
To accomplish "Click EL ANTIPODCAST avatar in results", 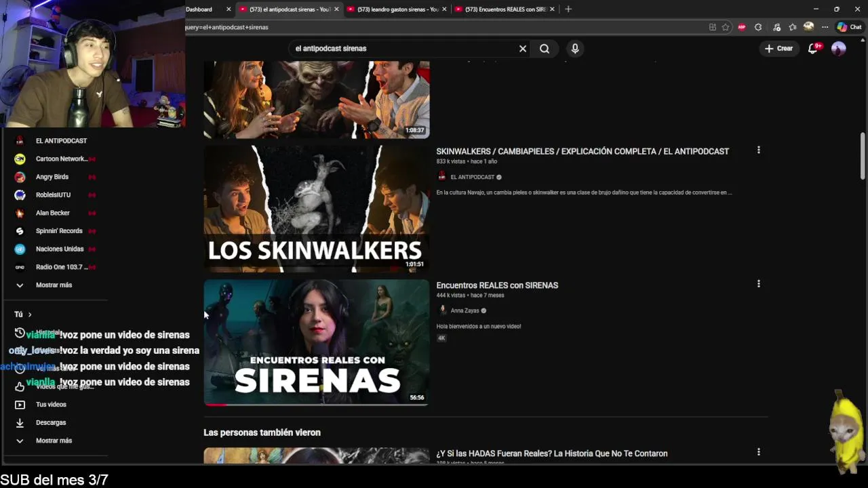I will [442, 177].
